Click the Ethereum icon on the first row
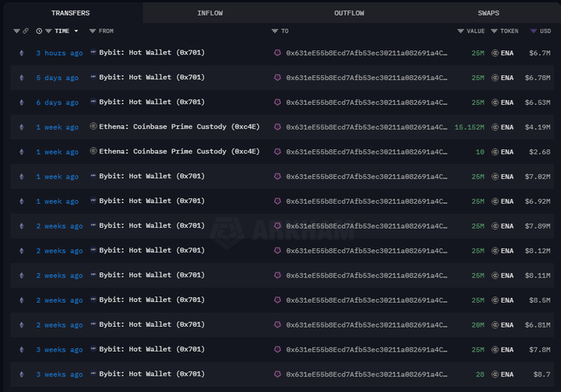Viewport: 561px width, 392px height. tap(21, 53)
